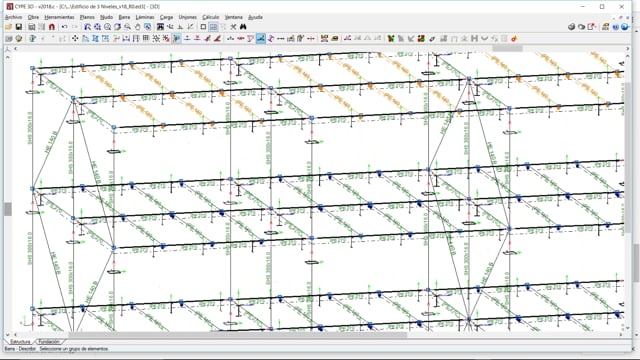Switch to the Estructura tab
The width and height of the screenshot is (640, 360).
point(20,342)
